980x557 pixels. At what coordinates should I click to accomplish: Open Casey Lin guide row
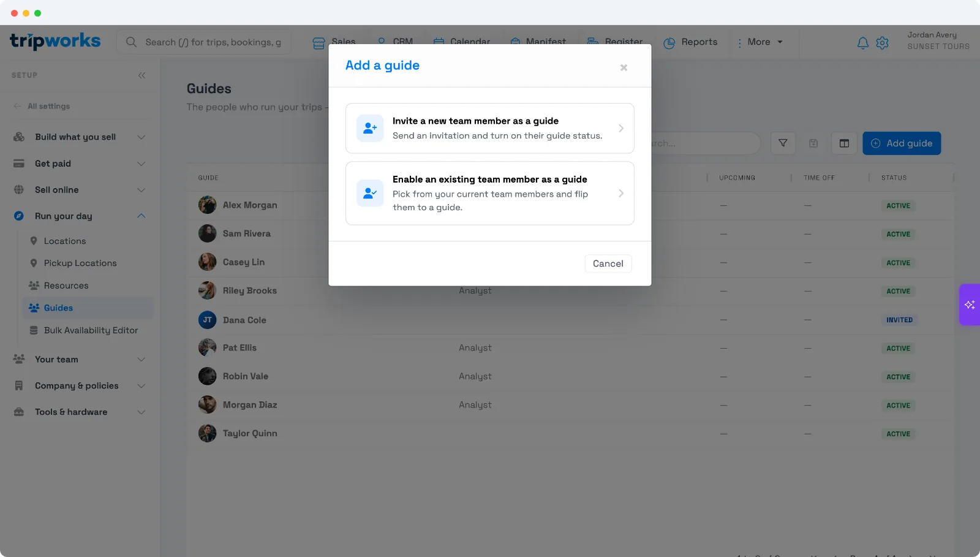[x=570, y=262]
